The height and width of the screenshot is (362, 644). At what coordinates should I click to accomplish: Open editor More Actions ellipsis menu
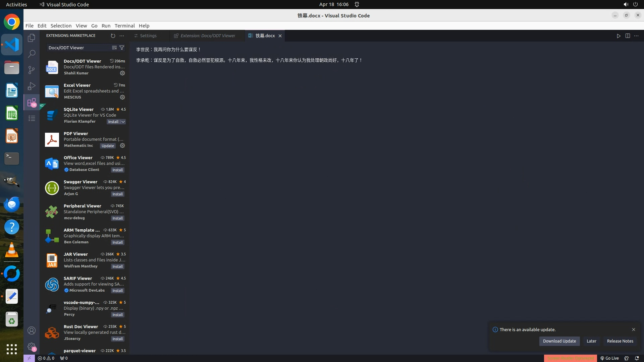click(x=636, y=36)
